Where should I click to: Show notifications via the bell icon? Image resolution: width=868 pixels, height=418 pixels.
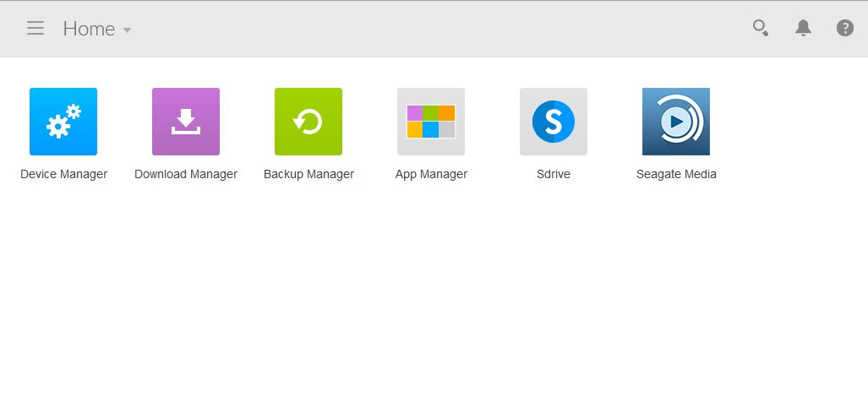[x=803, y=28]
